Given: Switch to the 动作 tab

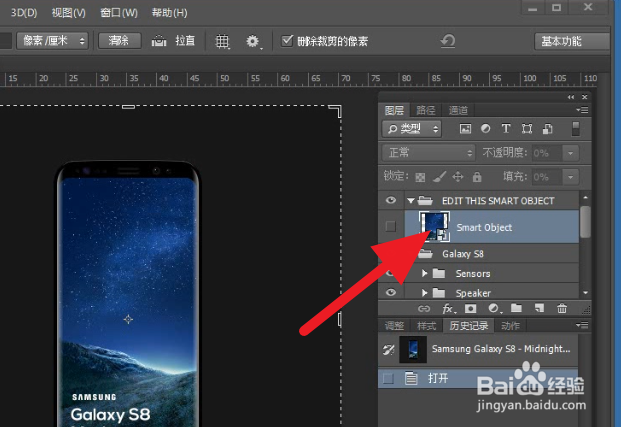Looking at the screenshot, I should (x=511, y=326).
